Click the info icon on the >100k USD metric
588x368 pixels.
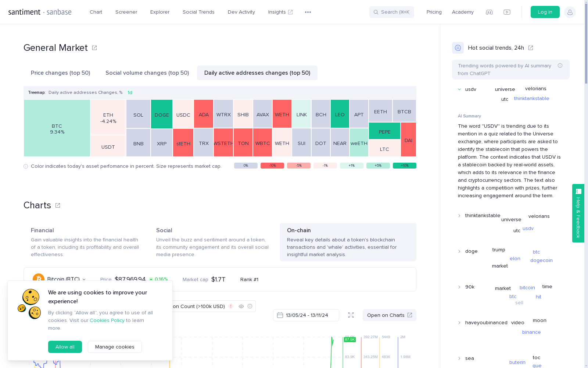[250, 306]
